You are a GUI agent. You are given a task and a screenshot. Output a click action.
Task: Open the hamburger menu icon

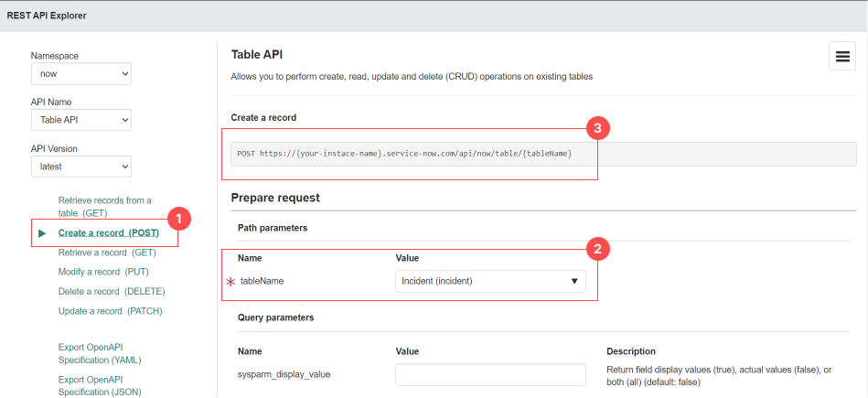(x=842, y=57)
